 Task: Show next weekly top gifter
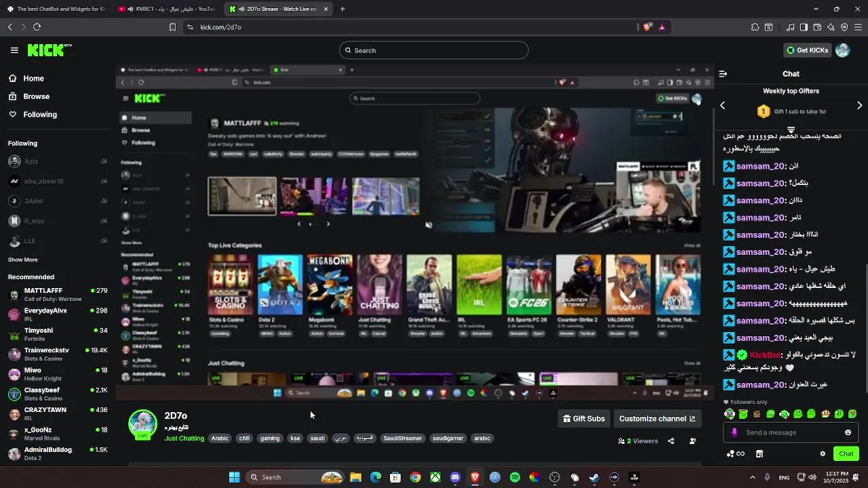(x=859, y=105)
